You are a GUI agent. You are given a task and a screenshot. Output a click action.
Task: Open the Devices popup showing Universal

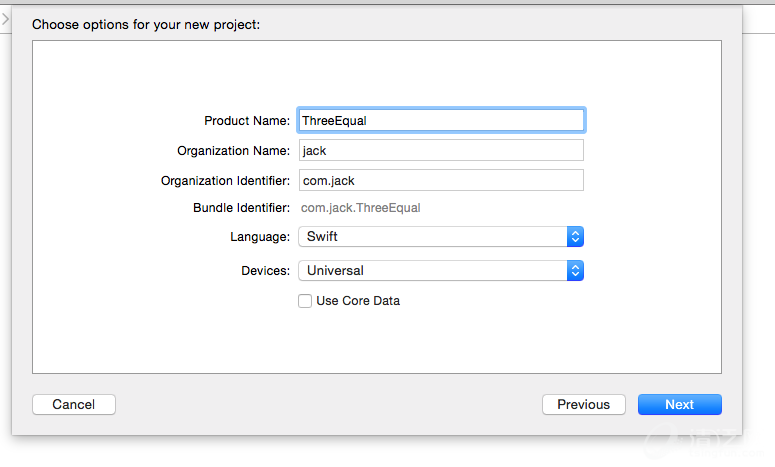(432, 271)
